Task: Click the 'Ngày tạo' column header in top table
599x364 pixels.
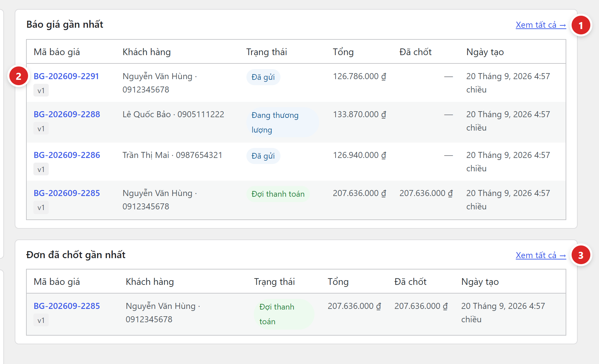Action: (x=485, y=52)
